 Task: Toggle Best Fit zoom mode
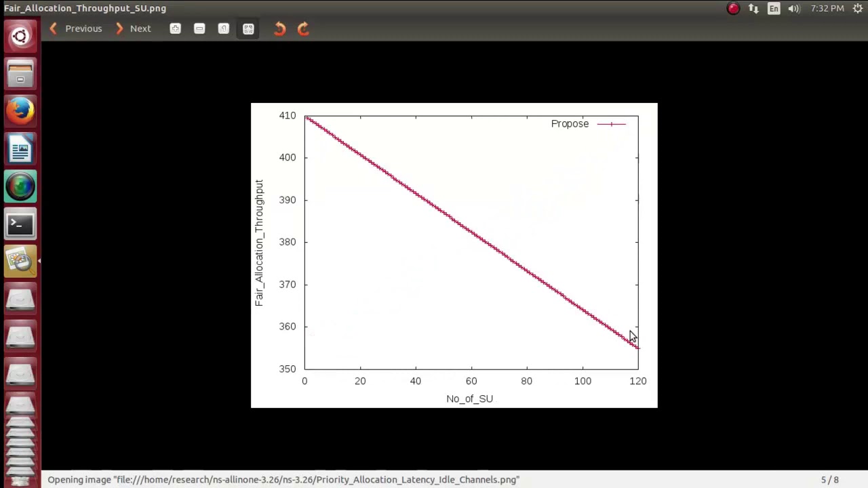248,28
